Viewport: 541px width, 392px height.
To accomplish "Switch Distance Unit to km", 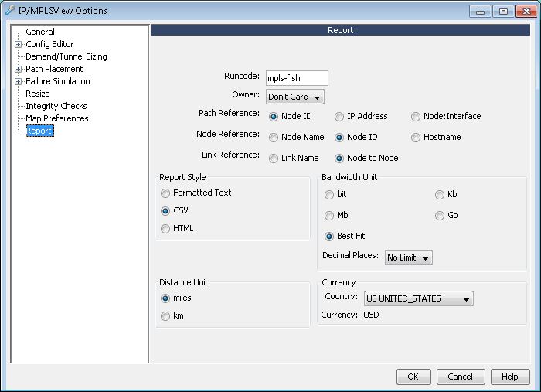I will (x=165, y=316).
